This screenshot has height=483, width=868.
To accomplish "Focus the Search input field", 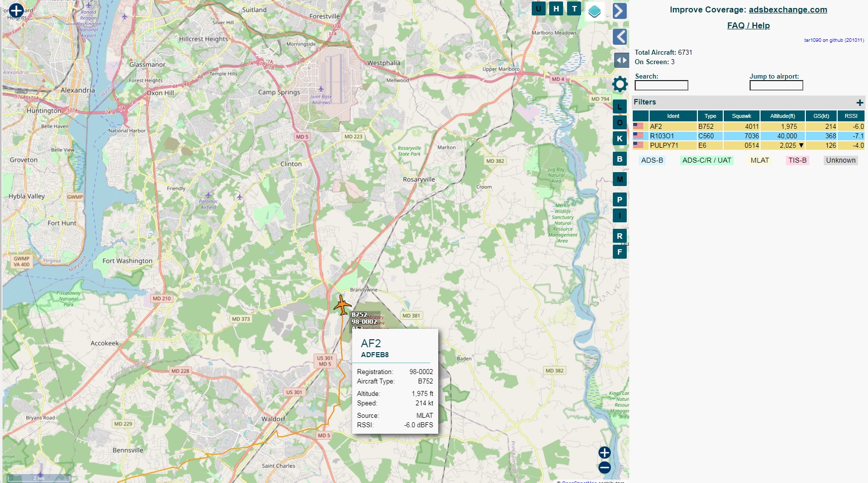I will click(661, 86).
